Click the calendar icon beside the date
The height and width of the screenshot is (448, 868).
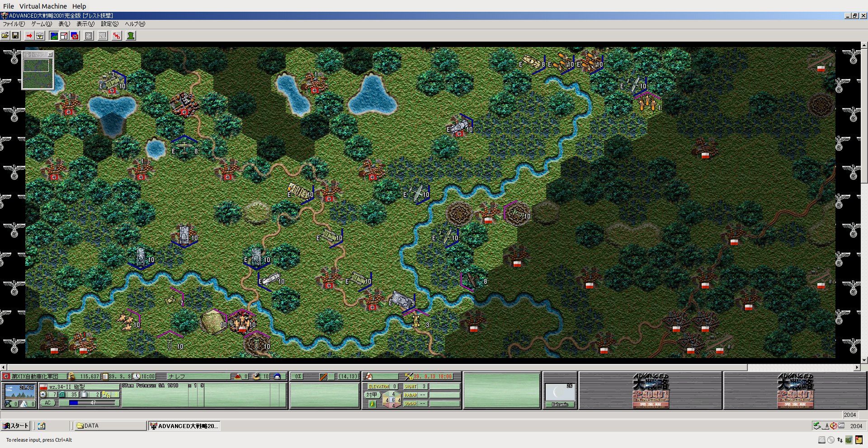coord(105,376)
